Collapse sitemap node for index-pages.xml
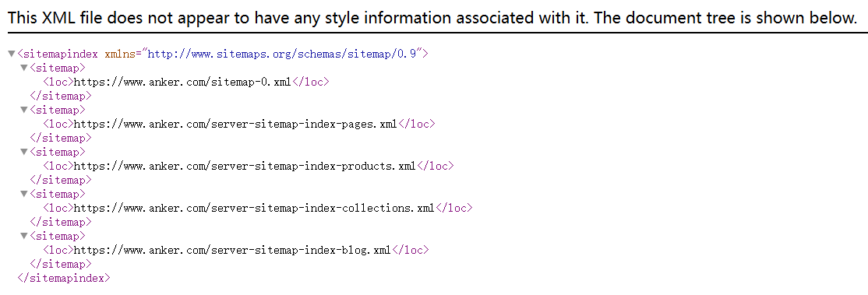Image resolution: width=868 pixels, height=295 pixels. [24, 111]
